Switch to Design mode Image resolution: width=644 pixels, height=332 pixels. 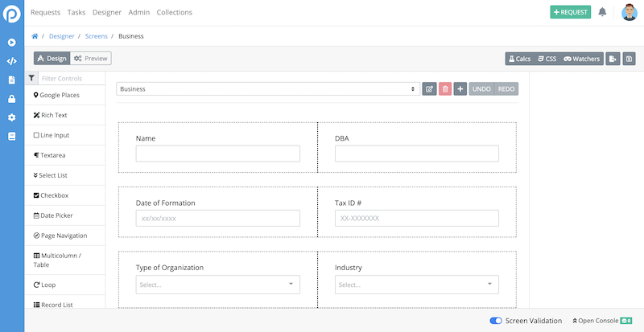coord(52,59)
